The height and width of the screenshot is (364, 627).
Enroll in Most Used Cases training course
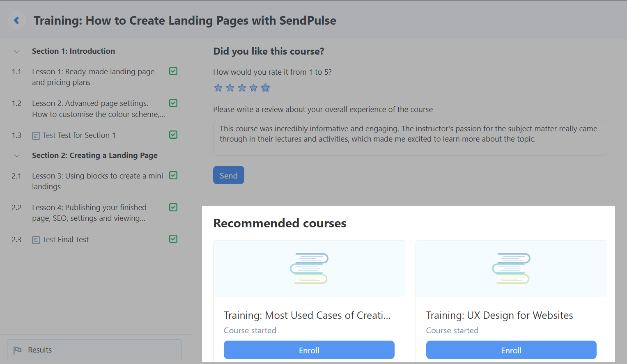pos(309,350)
